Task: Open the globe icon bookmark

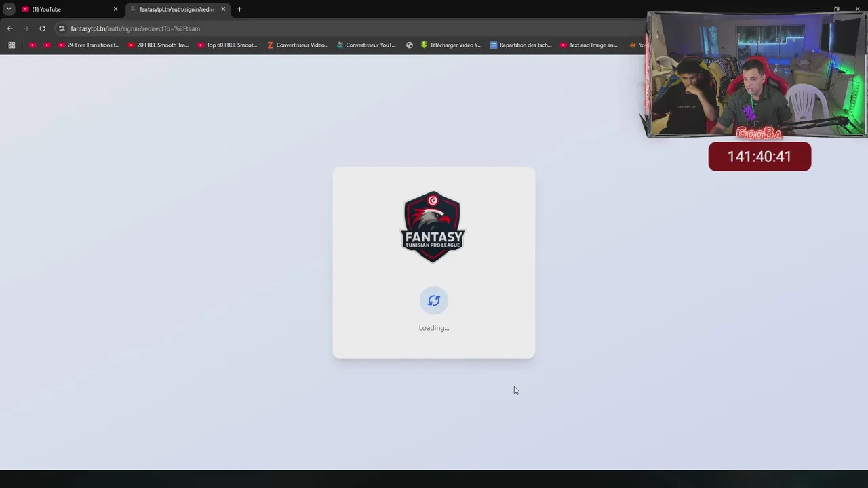Action: click(410, 45)
